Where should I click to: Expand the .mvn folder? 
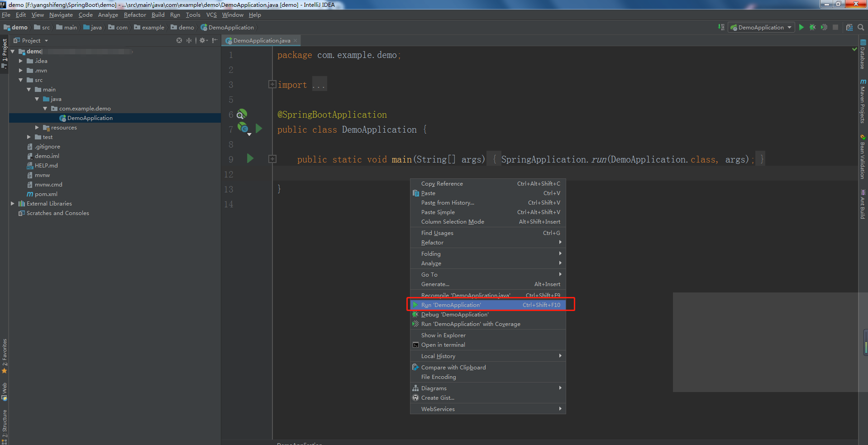tap(21, 70)
